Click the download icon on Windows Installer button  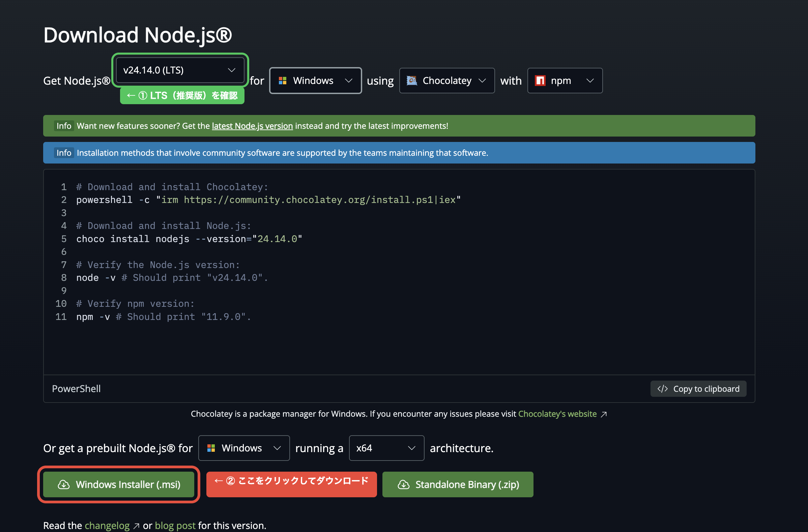pyautogui.click(x=64, y=484)
